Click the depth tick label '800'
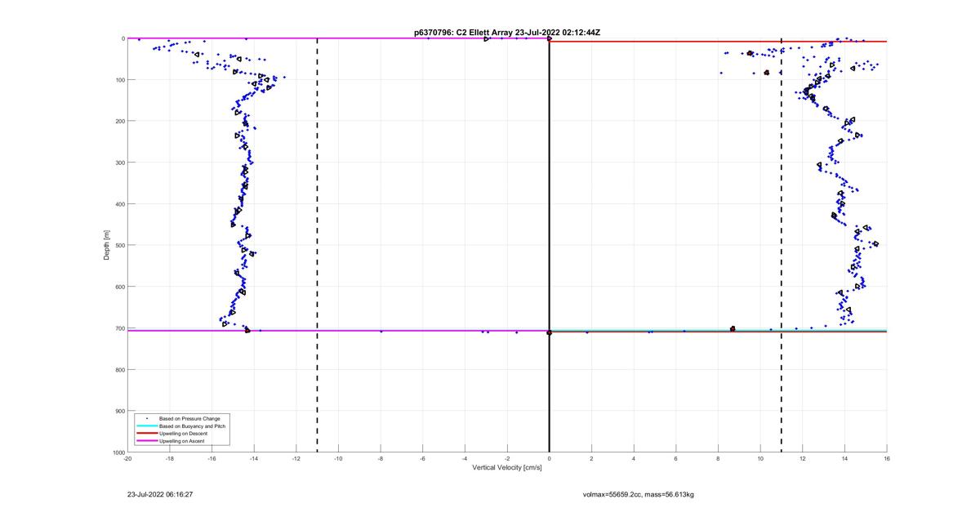The width and height of the screenshot is (980, 508). [119, 369]
